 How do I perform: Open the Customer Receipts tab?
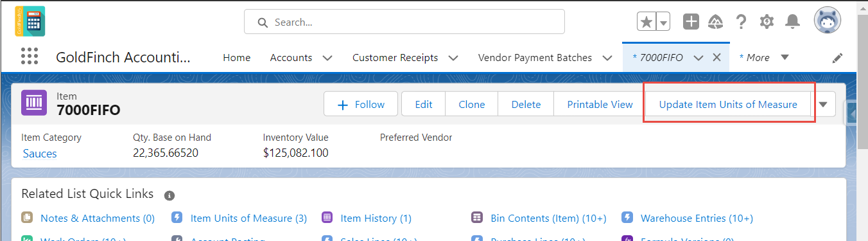(x=395, y=58)
